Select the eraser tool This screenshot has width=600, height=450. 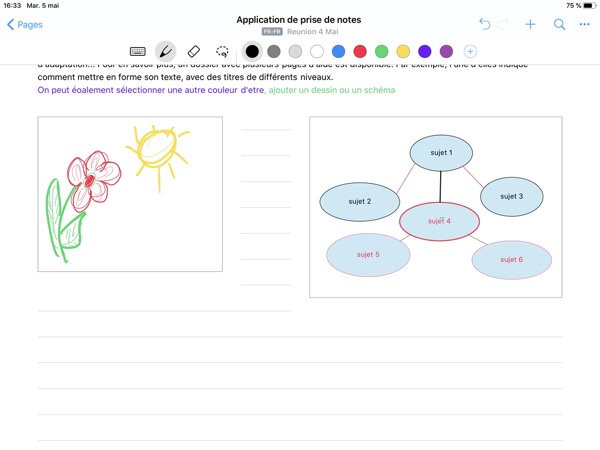[x=194, y=51]
